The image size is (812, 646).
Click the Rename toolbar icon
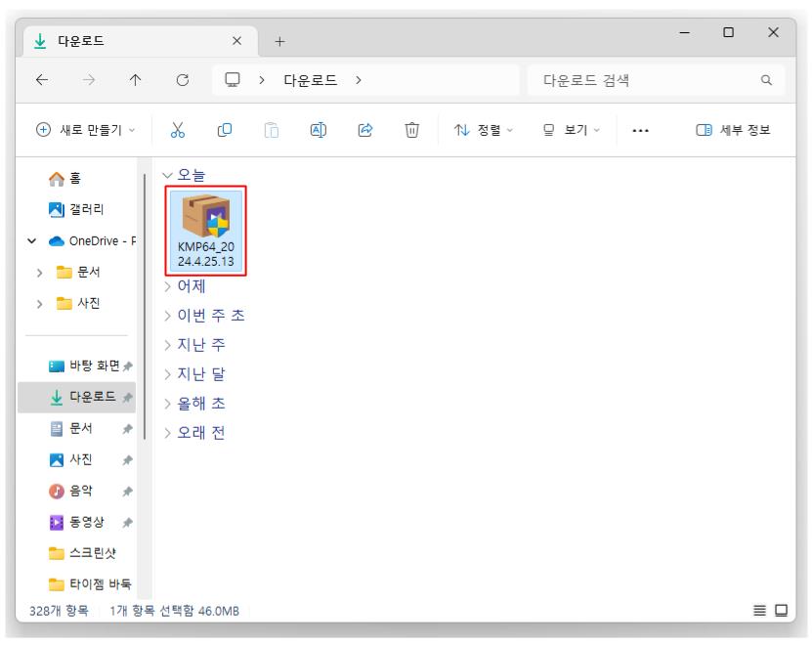tap(318, 130)
